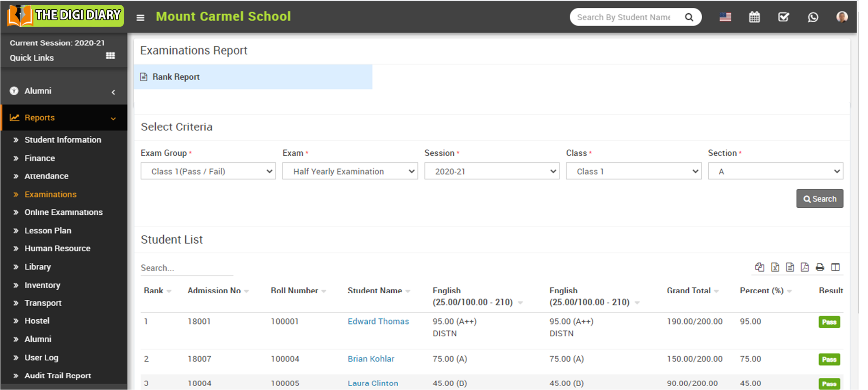Toggle table column visibility icon
This screenshot has width=868, height=390.
click(x=835, y=267)
